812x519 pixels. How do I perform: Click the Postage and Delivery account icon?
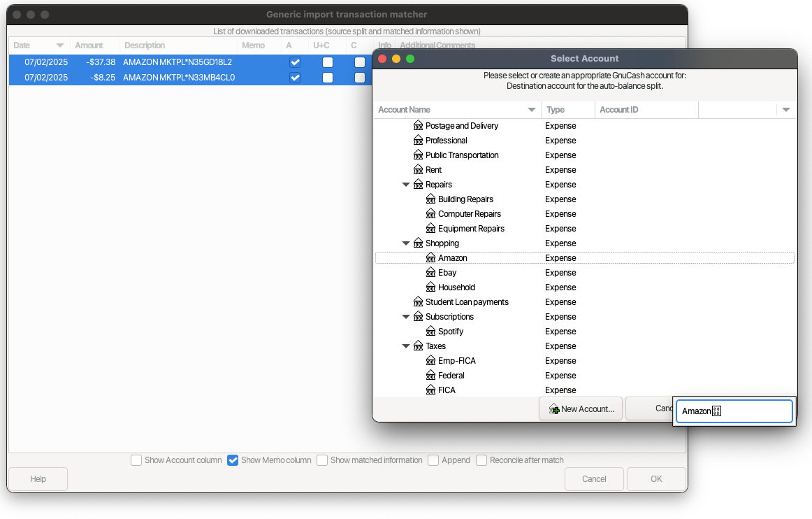418,126
